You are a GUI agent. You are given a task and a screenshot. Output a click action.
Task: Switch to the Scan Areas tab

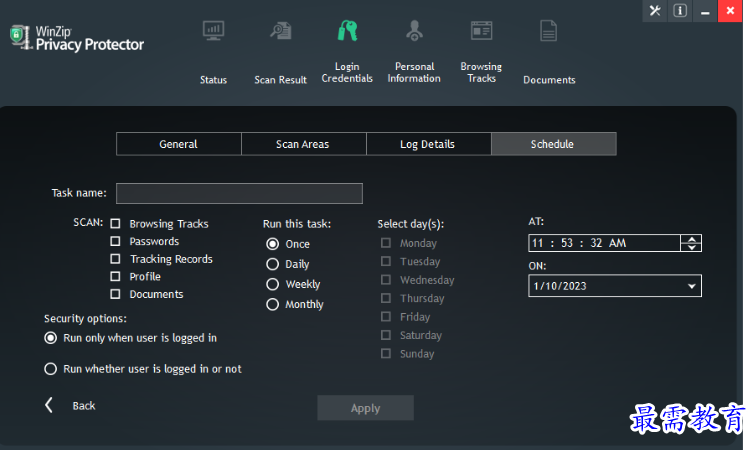coord(303,144)
